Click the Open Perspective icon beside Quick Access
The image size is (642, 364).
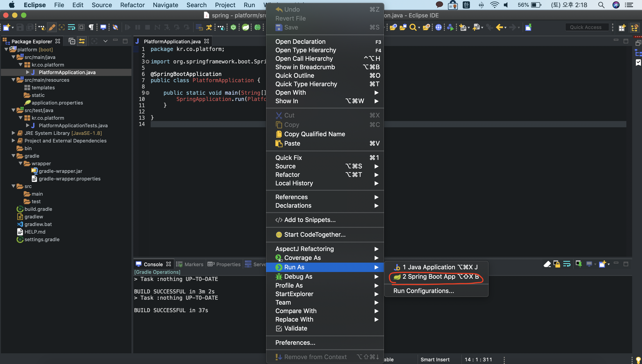click(622, 27)
